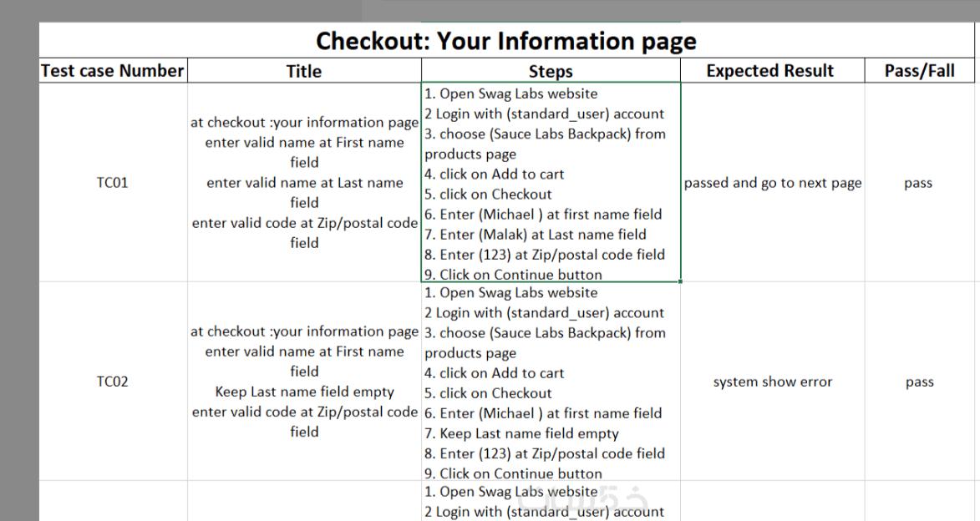Image resolution: width=980 pixels, height=521 pixels.
Task: Click the partially visible steps cell below TC02
Action: click(551, 502)
